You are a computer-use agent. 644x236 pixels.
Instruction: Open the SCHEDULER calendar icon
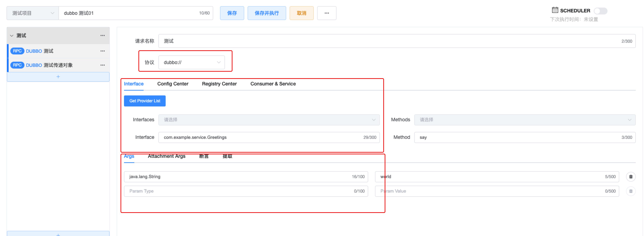pyautogui.click(x=555, y=10)
